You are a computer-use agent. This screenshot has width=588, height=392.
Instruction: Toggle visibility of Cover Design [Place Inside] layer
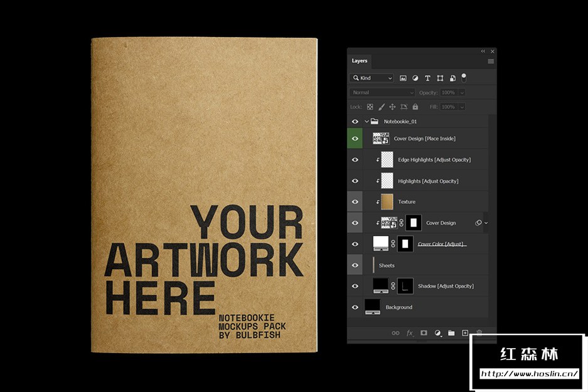[x=355, y=139]
